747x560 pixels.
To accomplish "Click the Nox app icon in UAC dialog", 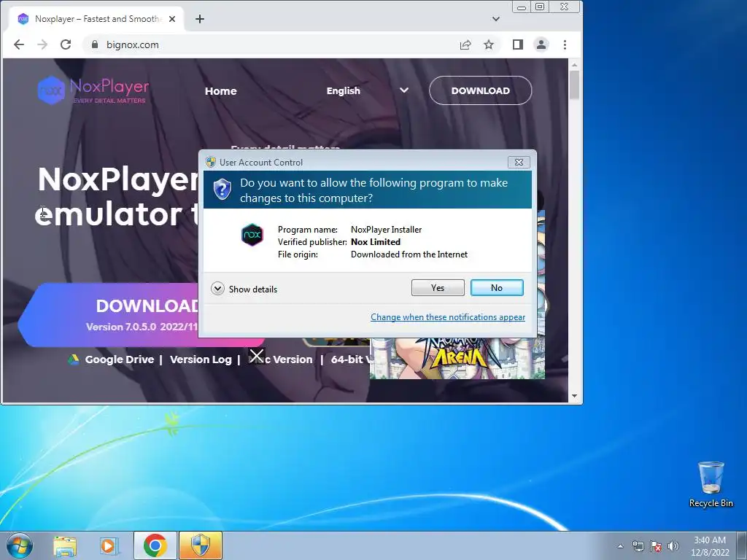I will [x=252, y=235].
